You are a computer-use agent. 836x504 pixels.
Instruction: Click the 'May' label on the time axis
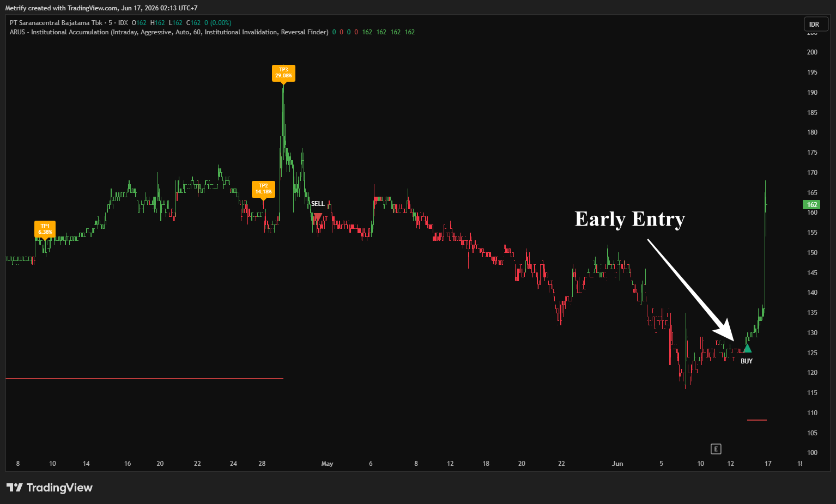[327, 464]
